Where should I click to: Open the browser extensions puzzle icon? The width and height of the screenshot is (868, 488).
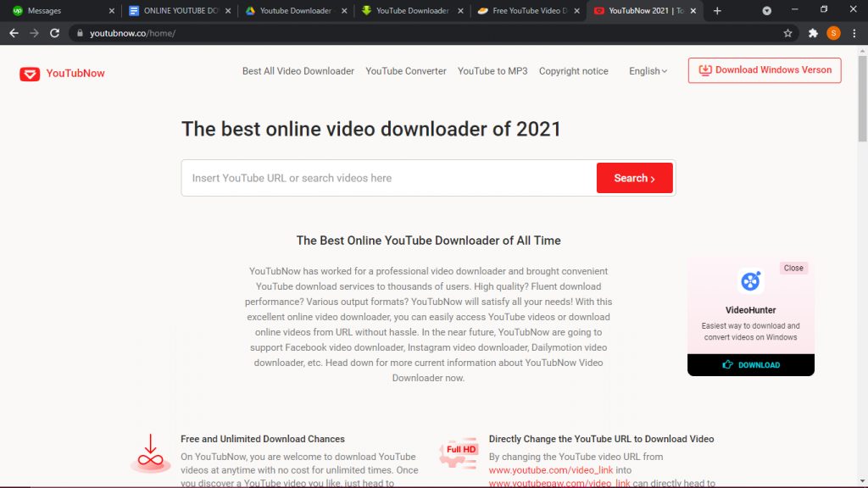coord(813,33)
